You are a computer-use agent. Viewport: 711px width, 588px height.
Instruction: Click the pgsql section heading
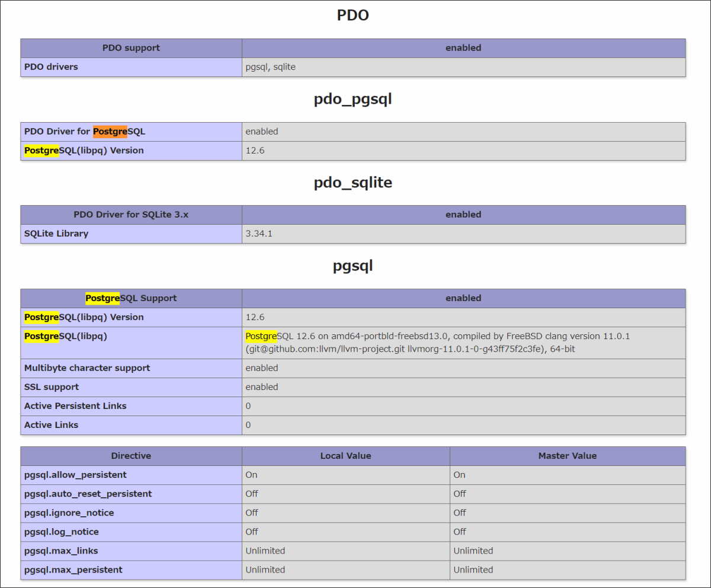click(x=353, y=266)
